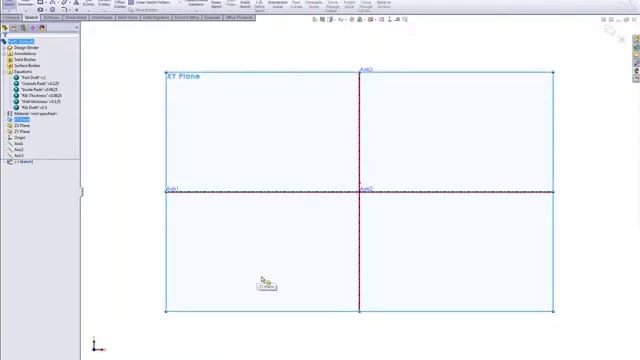
Task: Click the Axis3 label in viewport
Action: click(x=366, y=70)
